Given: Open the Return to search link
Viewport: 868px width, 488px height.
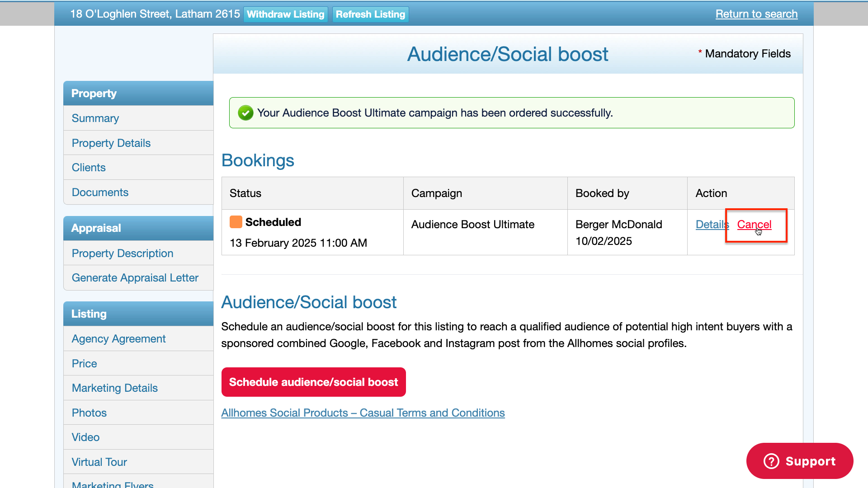Looking at the screenshot, I should 756,14.
